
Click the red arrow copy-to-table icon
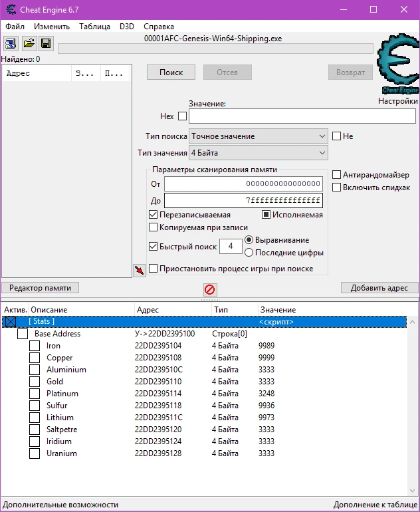(x=140, y=271)
